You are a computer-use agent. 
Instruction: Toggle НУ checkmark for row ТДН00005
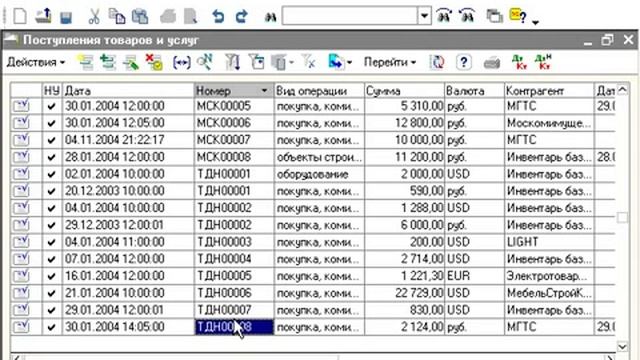point(51,276)
